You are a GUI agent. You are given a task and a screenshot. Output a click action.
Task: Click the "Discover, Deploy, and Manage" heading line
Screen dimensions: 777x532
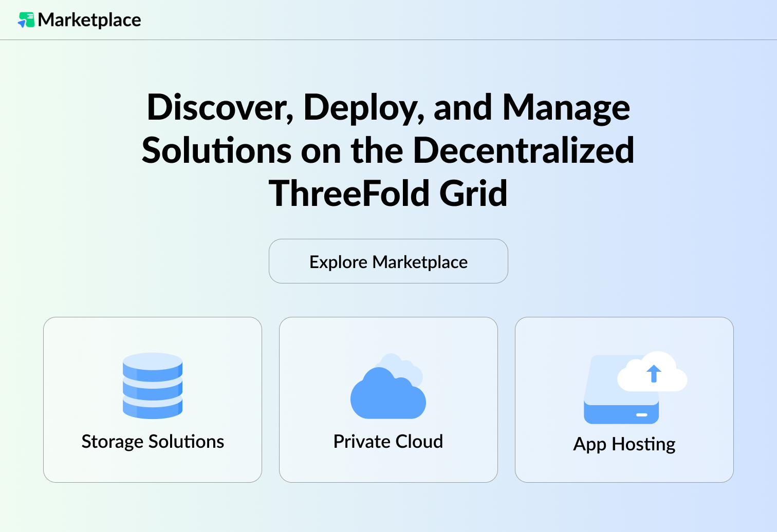[x=388, y=107]
